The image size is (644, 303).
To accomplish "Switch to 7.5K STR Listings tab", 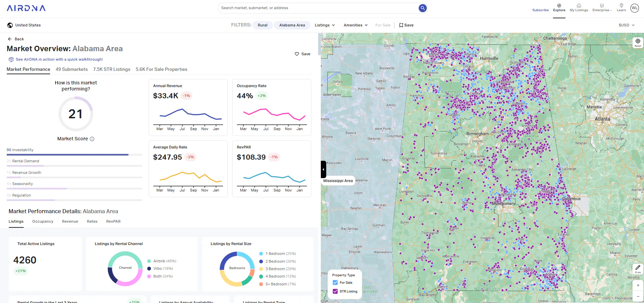I will (x=112, y=69).
